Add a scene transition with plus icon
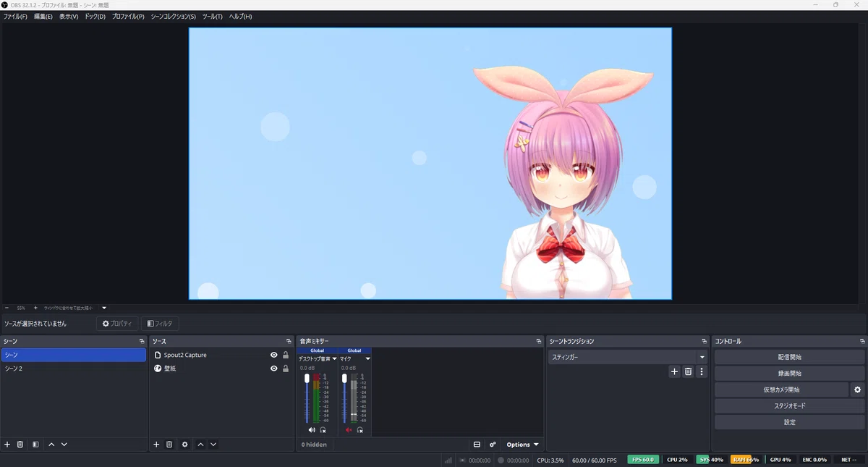This screenshot has width=868, height=467. click(674, 371)
